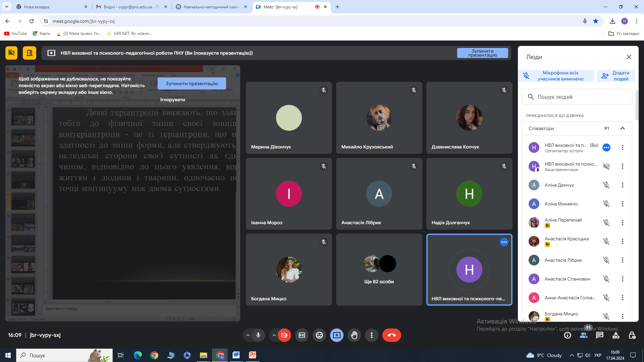Open host controls lock icon
The image size is (644, 362).
pyautogui.click(x=632, y=335)
